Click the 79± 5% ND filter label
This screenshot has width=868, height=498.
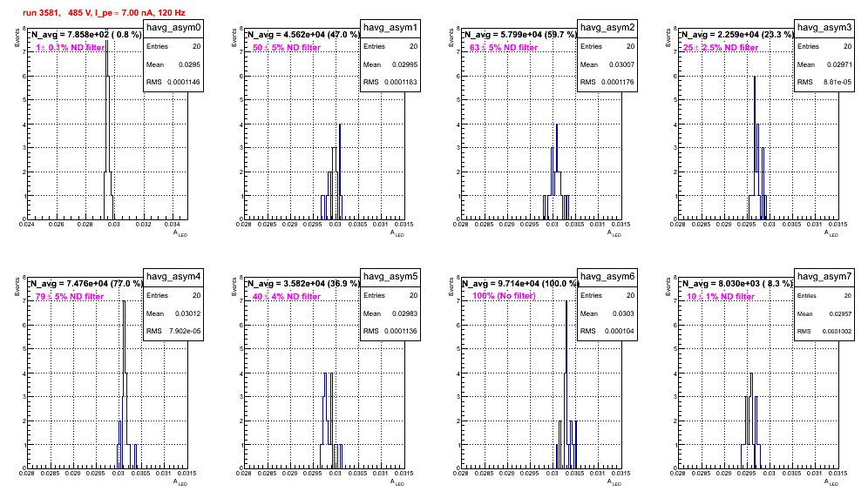[x=70, y=297]
